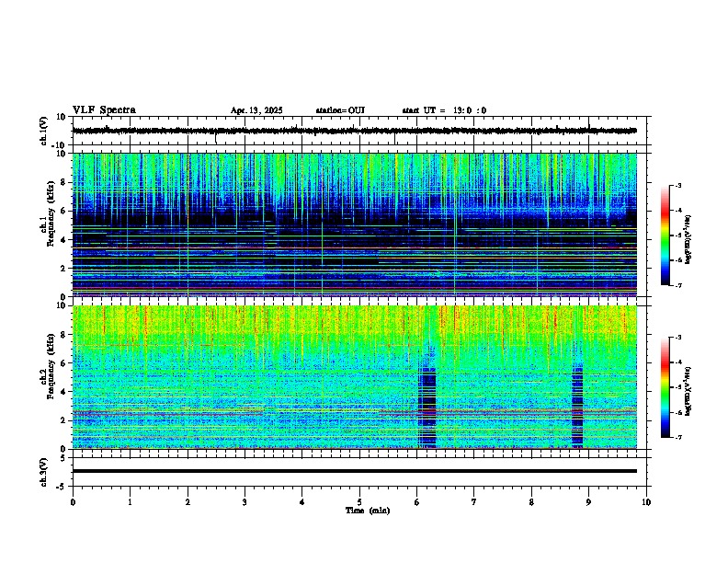Click the log(PSD) label beside the lower color bar
728x563 pixels.
688,390
